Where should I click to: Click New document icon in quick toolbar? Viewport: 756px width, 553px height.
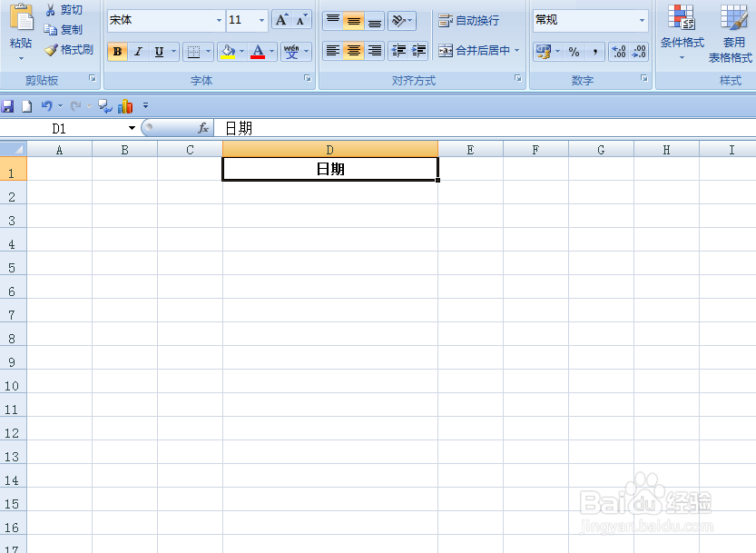[27, 106]
